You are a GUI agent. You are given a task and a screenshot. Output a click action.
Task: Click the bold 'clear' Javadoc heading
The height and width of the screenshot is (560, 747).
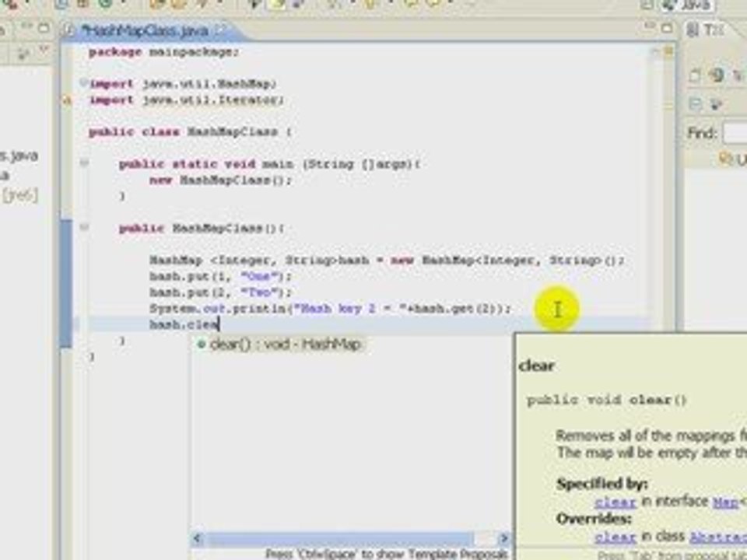pos(537,366)
